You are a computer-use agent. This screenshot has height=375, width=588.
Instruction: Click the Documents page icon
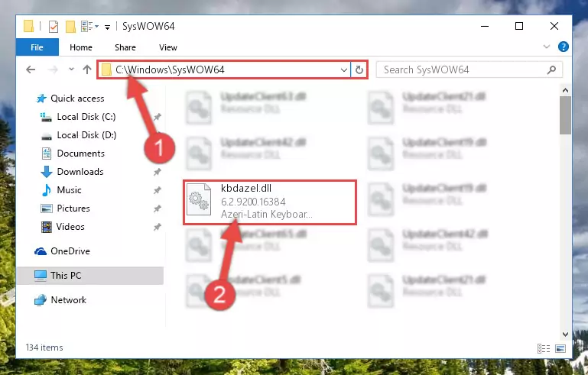(x=46, y=154)
